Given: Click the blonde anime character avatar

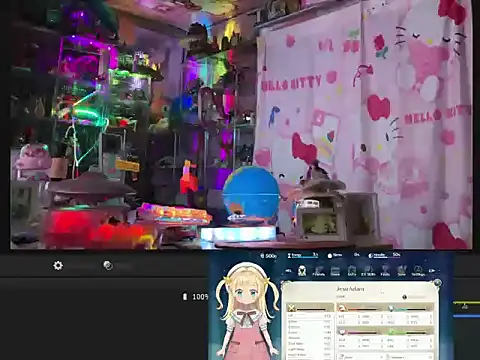Looking at the screenshot, I should 247,312.
